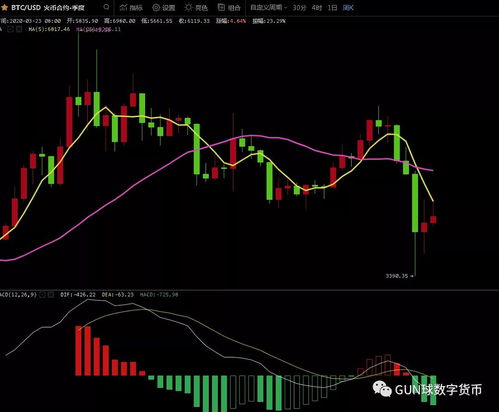Expand the BTC/USD contract selector
Viewport: 499px width, 412px height.
[48, 7]
